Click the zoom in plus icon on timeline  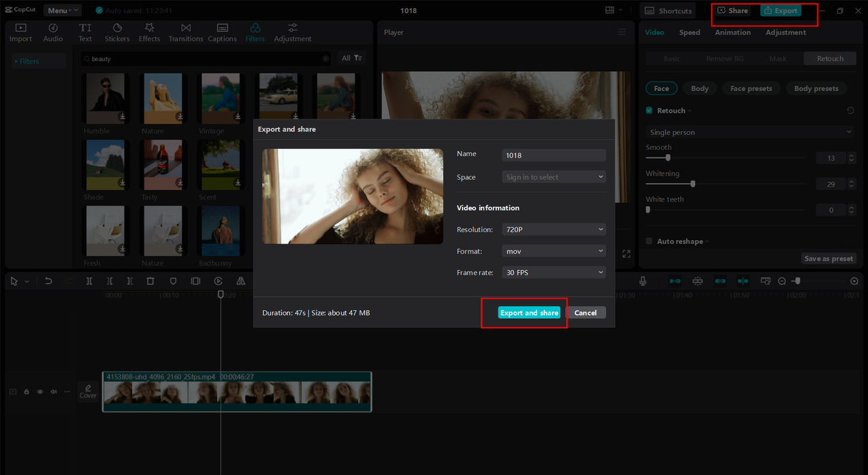tap(854, 281)
